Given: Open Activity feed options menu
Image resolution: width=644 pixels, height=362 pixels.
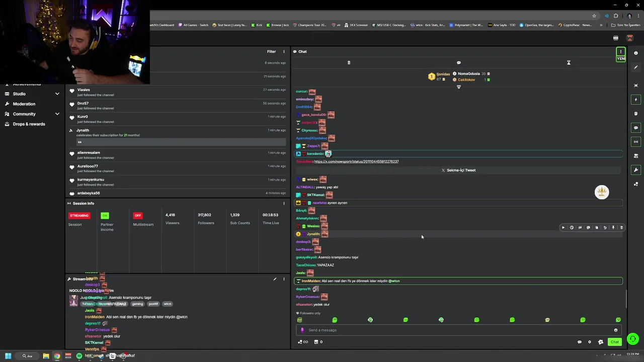Looking at the screenshot, I should pyautogui.click(x=284, y=51).
